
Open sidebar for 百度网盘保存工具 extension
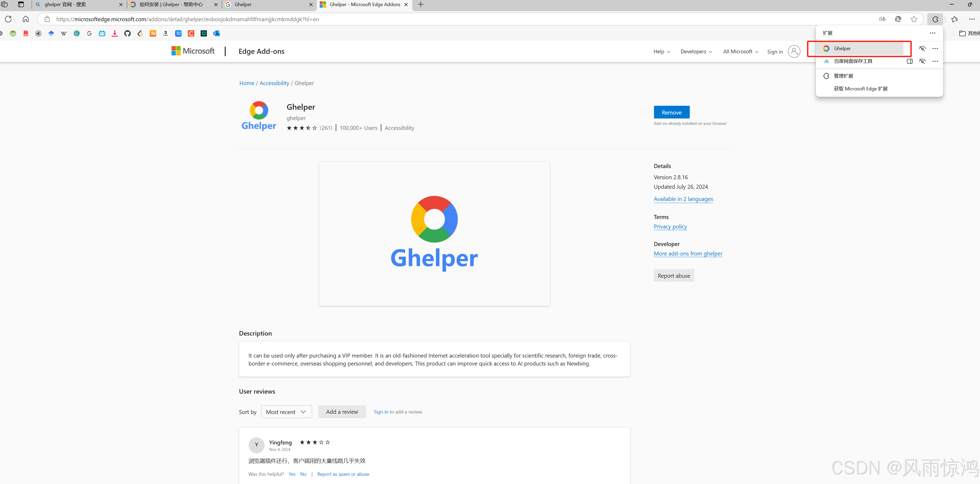(909, 61)
